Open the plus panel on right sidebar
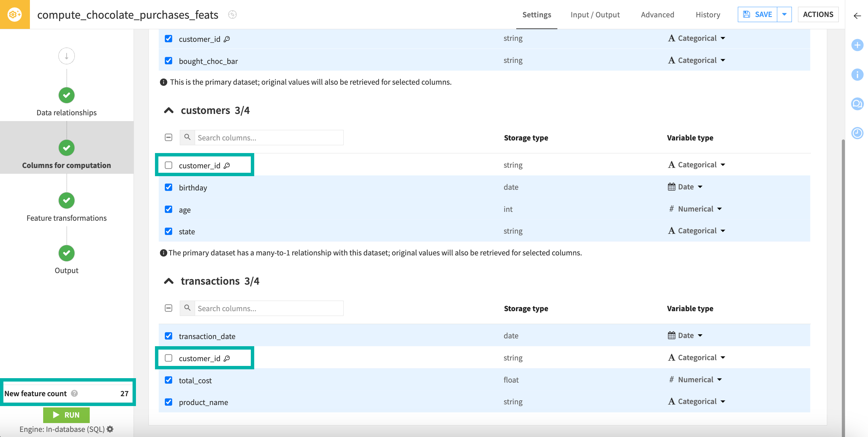This screenshot has width=868, height=437. click(857, 45)
